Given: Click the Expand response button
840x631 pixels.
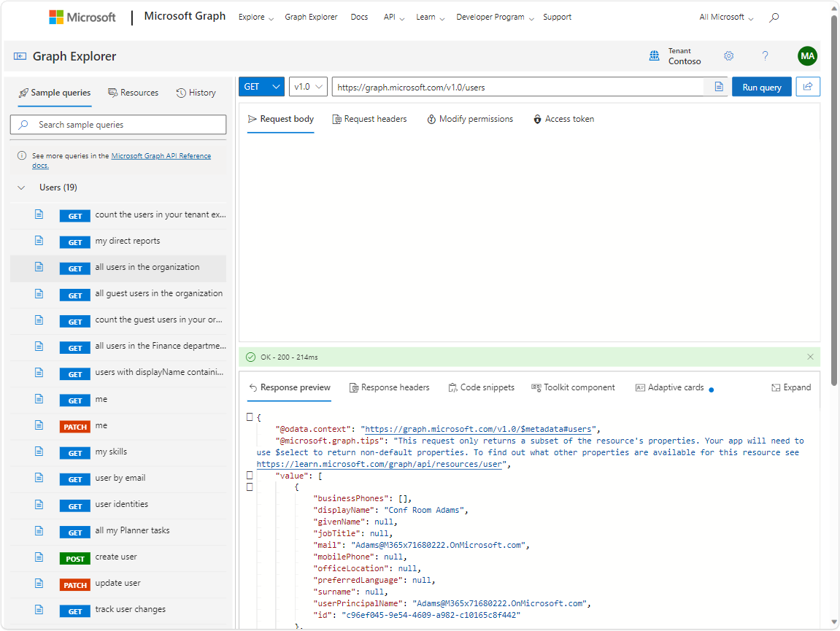Looking at the screenshot, I should [x=791, y=387].
